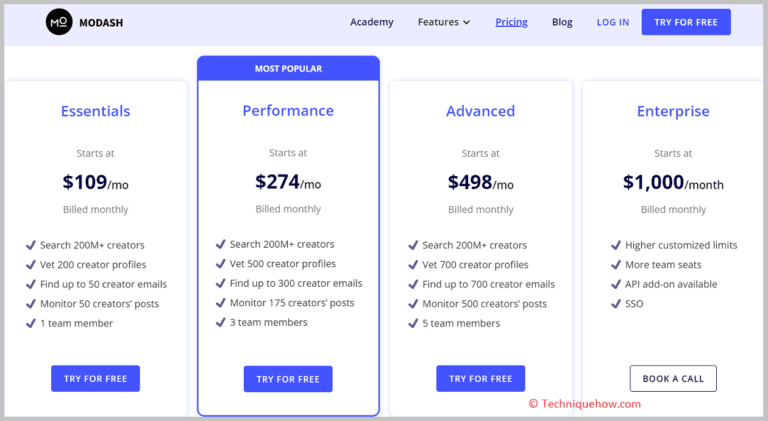Go to the Blog page

(562, 22)
